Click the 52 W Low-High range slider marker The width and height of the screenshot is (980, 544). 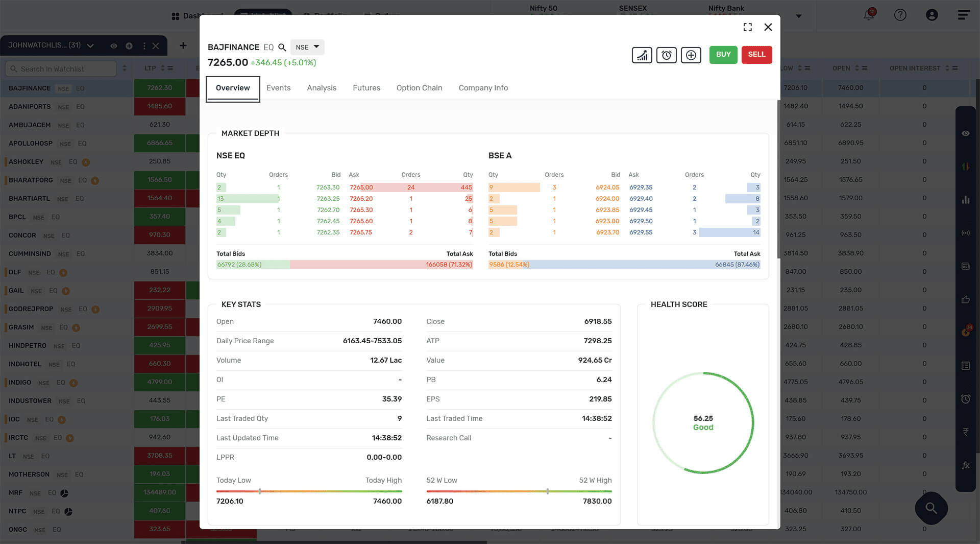click(x=548, y=491)
